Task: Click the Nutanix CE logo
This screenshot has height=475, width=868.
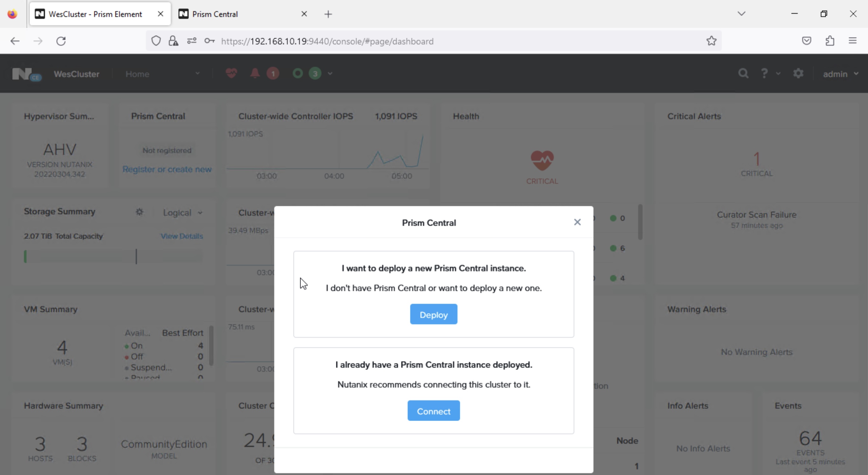Action: 27,74
